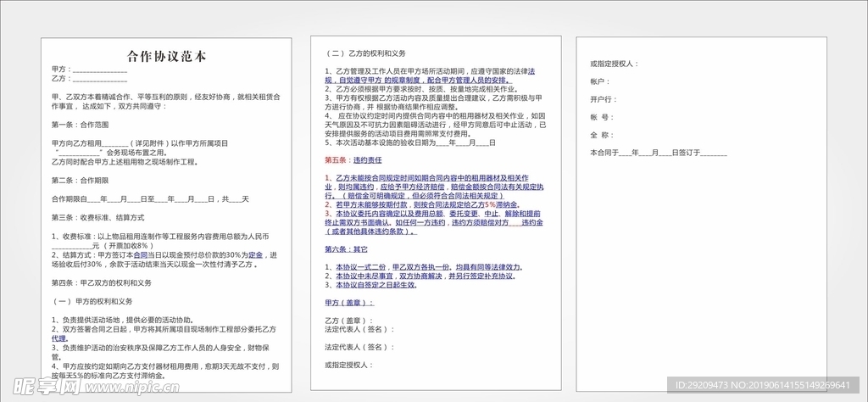This screenshot has width=868, height=402.
Task: Click the underlined word 定金
Action: pos(255,255)
